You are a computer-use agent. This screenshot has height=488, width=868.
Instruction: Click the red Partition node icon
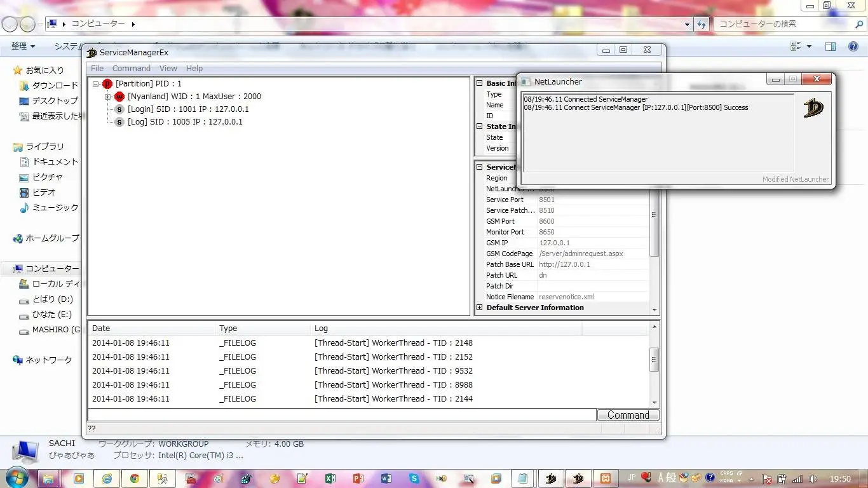pyautogui.click(x=107, y=84)
